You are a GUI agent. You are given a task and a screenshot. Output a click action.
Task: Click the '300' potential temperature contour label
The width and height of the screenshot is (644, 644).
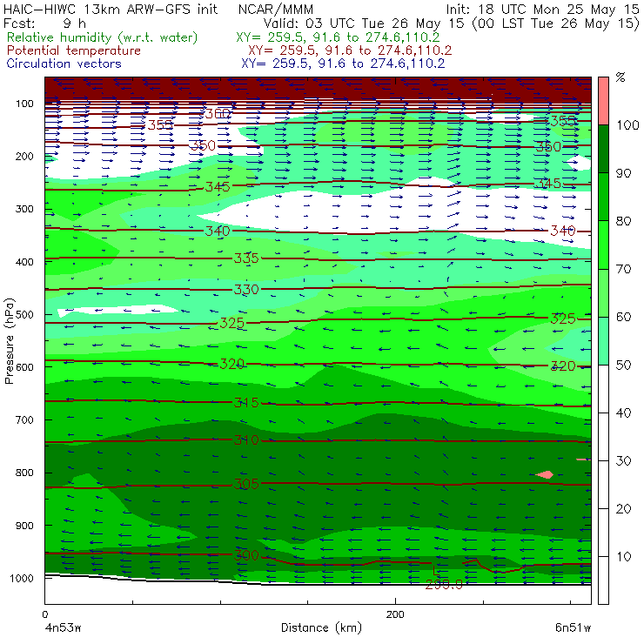pyautogui.click(x=246, y=556)
